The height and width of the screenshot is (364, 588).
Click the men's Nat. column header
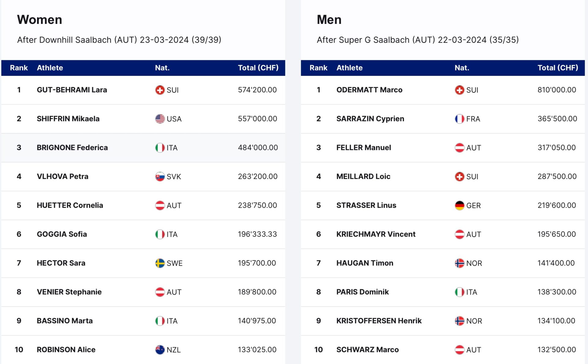462,68
